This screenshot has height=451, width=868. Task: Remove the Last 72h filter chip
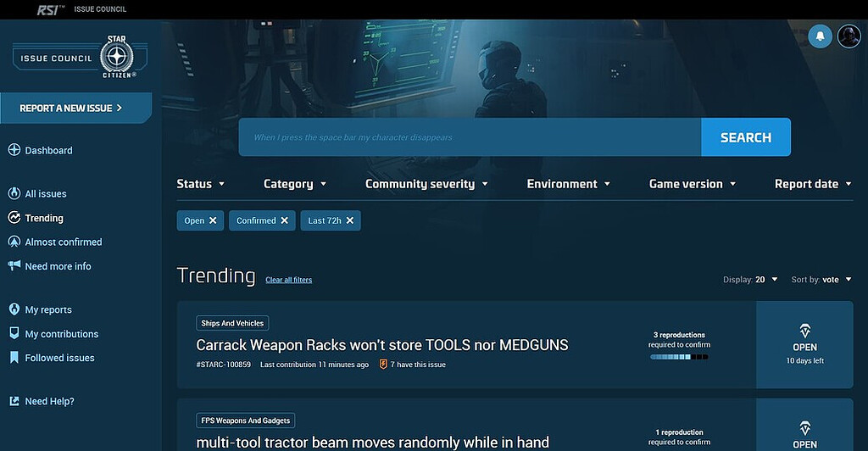pyautogui.click(x=350, y=220)
